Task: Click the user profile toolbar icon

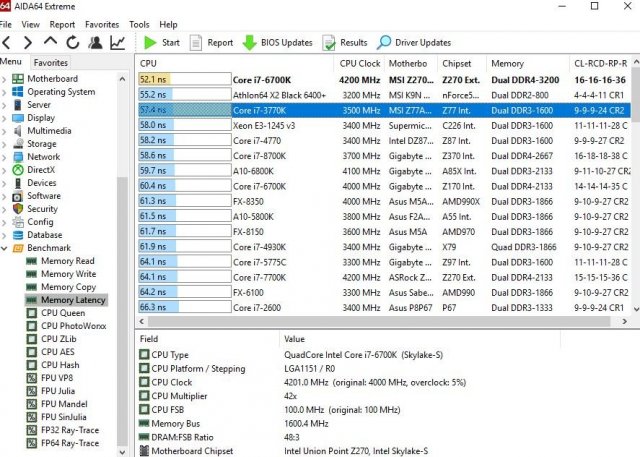Action: click(95, 43)
